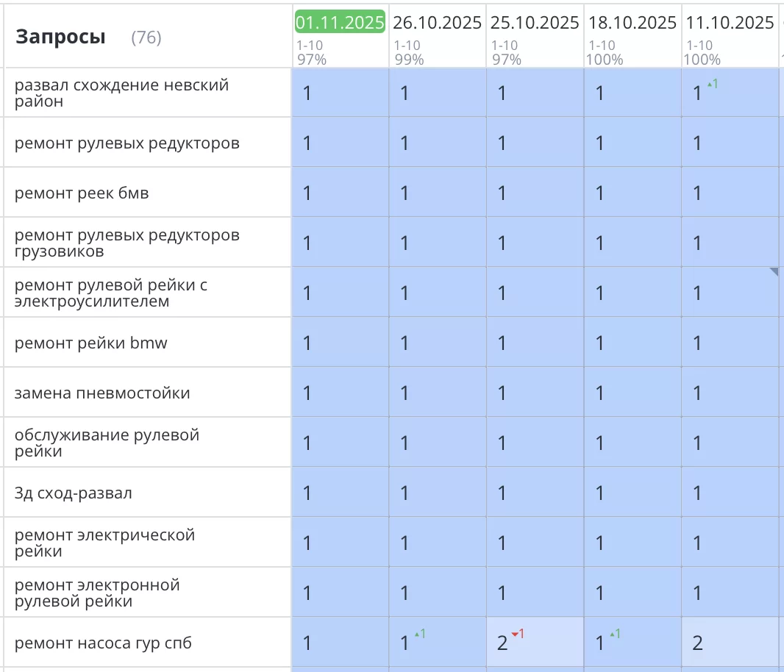The width and height of the screenshot is (784, 672).
Task: Open query развал схождение невский район
Action: click(121, 93)
